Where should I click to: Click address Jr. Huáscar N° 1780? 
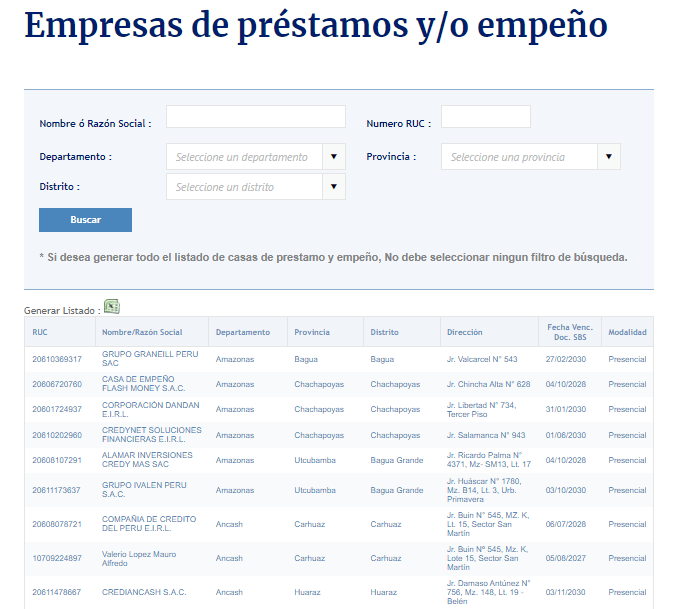point(484,490)
